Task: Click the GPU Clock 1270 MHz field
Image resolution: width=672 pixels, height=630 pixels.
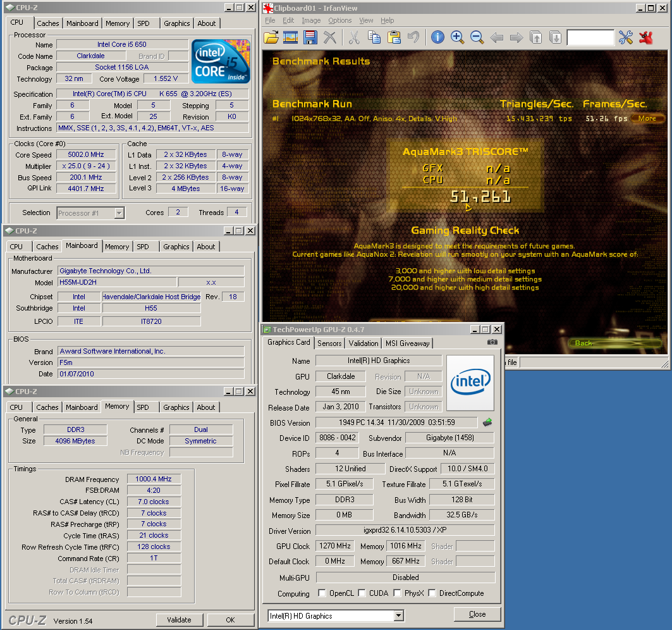Action: 335,546
